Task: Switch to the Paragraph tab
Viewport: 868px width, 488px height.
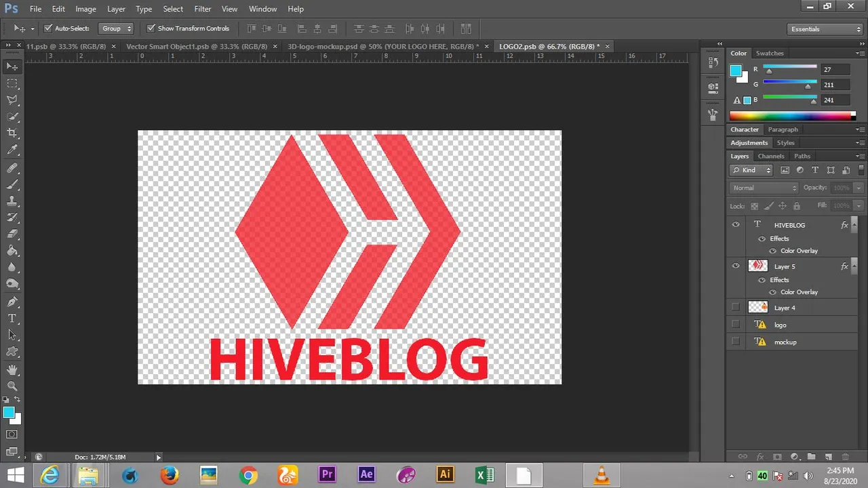Action: click(783, 129)
